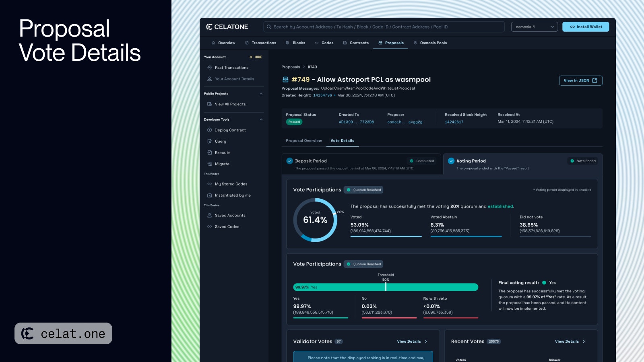Click the Osmosis Pools icon in navbar
The width and height of the screenshot is (644, 362).
(x=415, y=43)
